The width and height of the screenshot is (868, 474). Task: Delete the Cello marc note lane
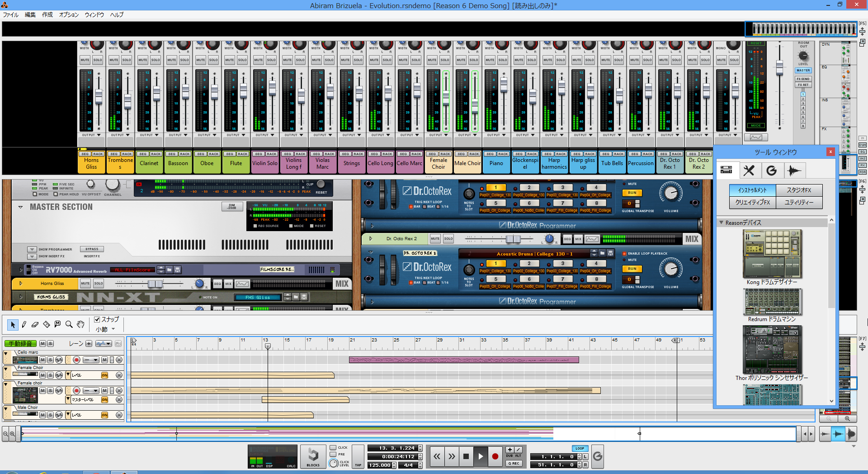pos(119,360)
